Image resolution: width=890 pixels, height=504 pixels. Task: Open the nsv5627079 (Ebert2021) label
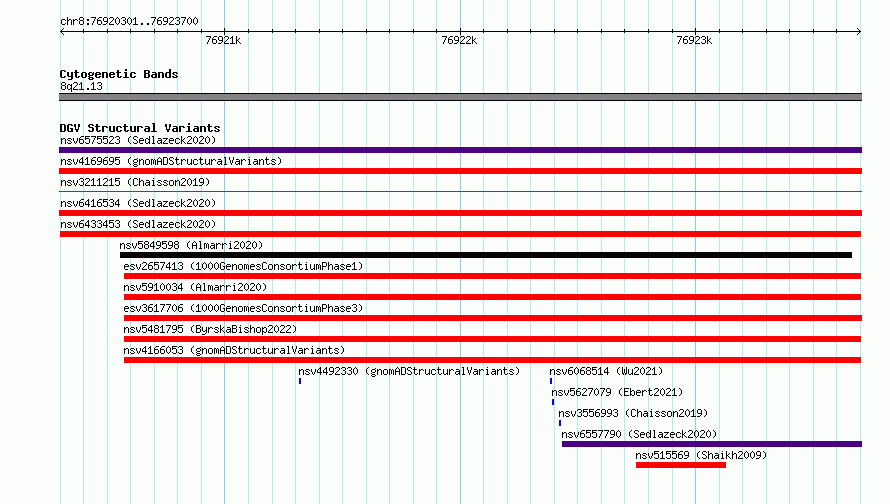(x=617, y=392)
